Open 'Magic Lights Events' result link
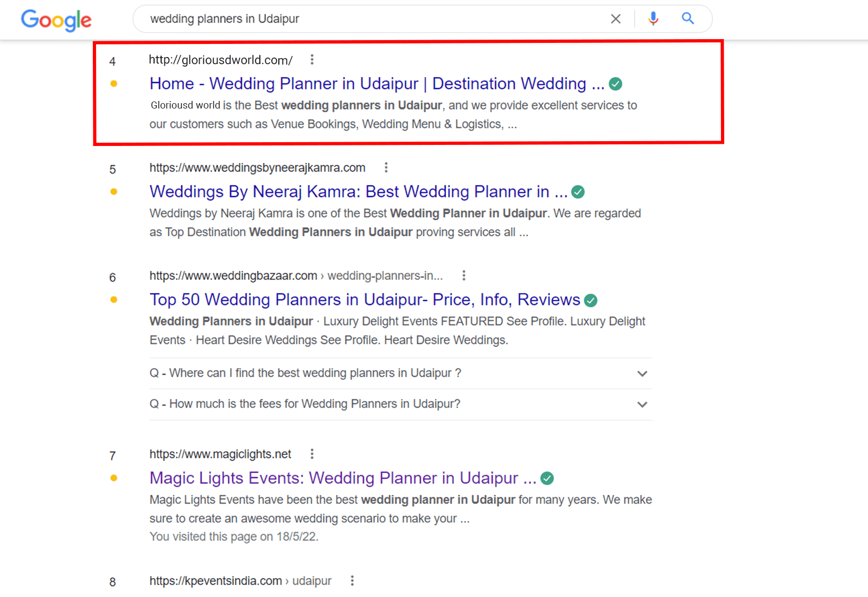 point(342,478)
